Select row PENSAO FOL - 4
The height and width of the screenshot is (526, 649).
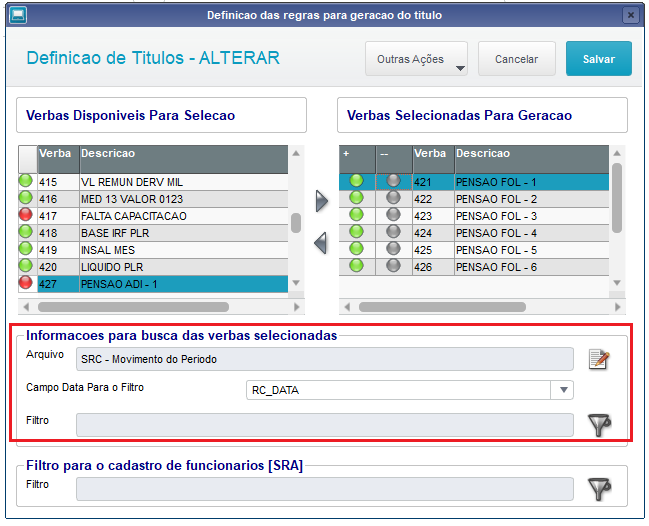coord(474,233)
